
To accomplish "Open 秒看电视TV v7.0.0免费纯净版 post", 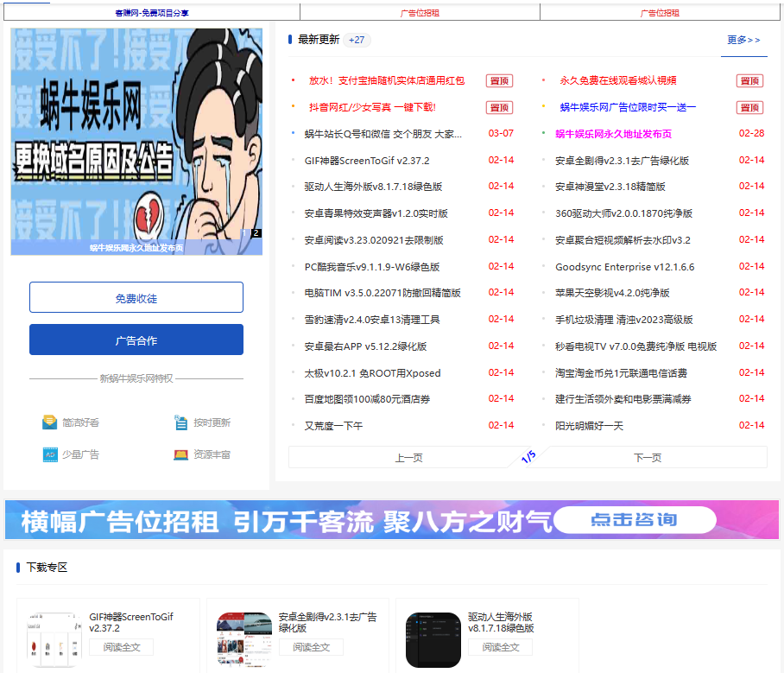I will pos(635,346).
